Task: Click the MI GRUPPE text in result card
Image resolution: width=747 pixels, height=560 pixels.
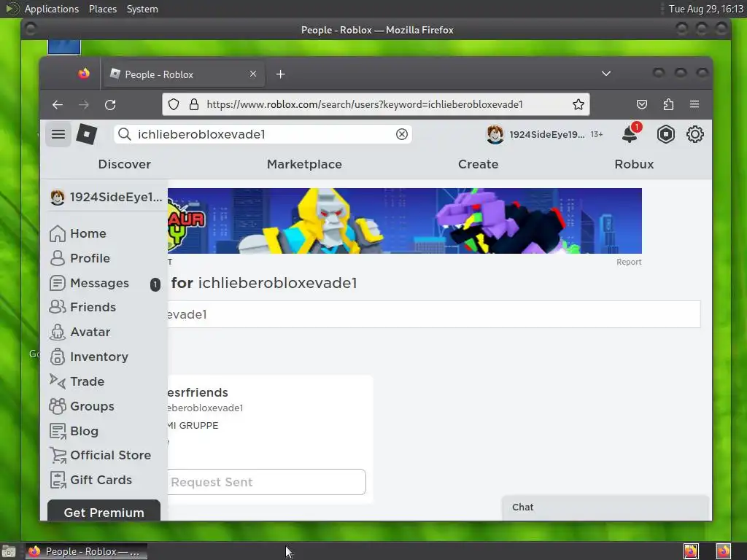Action: coord(193,426)
